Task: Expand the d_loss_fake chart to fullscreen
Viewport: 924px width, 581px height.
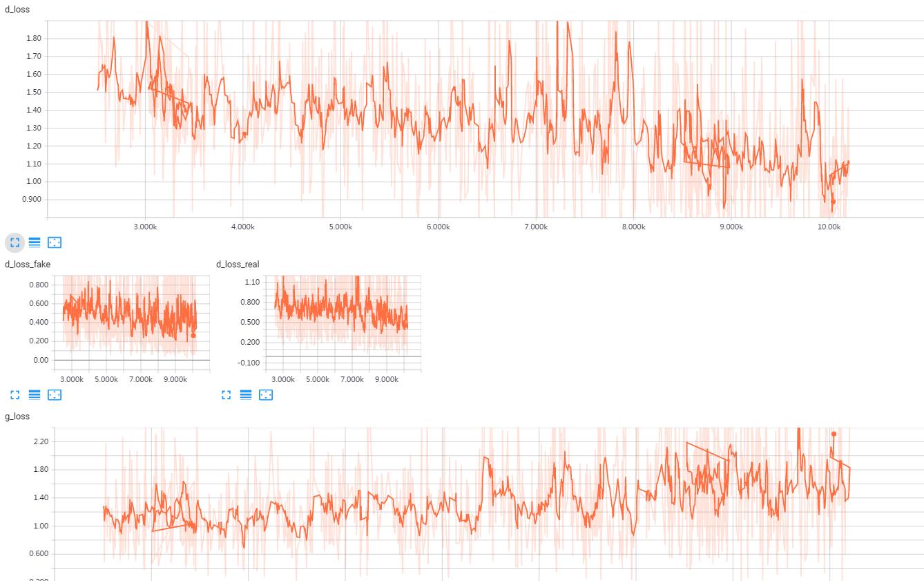Action: click(15, 395)
